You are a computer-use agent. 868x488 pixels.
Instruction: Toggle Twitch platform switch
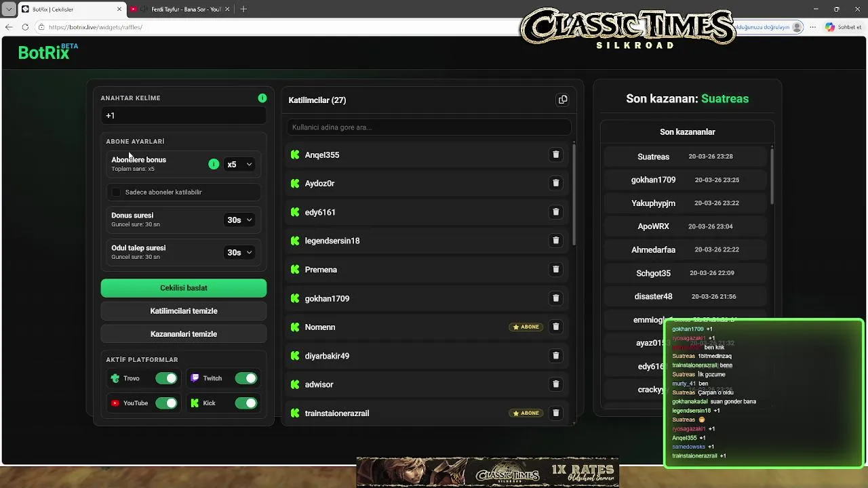pos(245,378)
